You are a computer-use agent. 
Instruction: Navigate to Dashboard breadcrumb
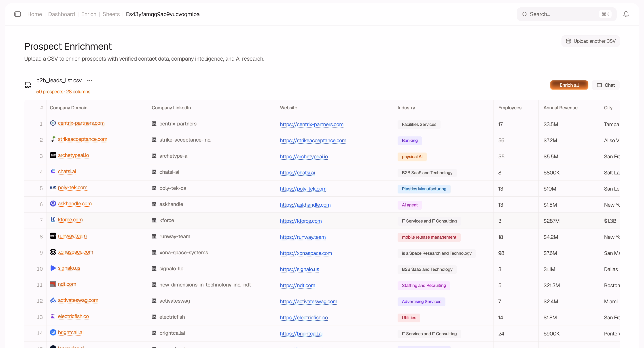tap(61, 14)
